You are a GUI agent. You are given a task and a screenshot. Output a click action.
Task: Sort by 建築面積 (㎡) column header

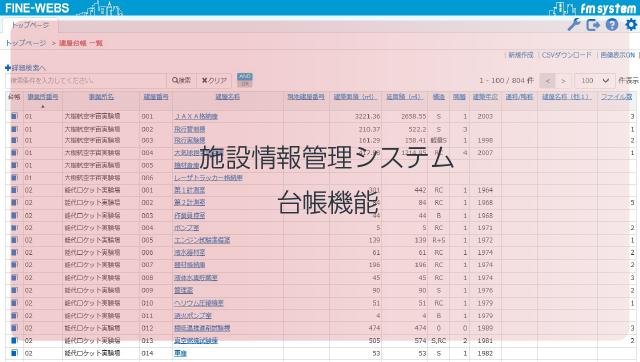[355, 97]
